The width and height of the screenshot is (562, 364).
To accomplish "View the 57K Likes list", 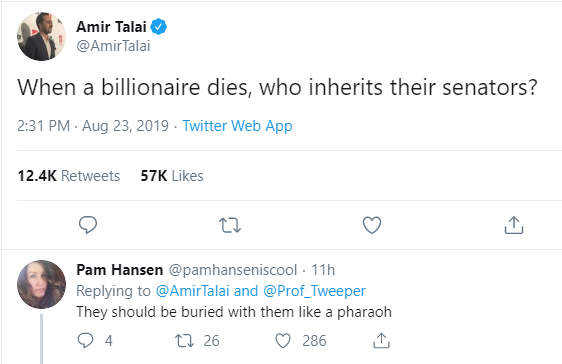I will click(x=172, y=176).
